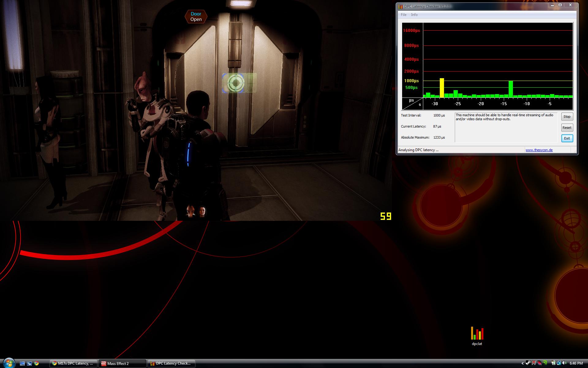Exit the DPC Latency Checker
The width and height of the screenshot is (588, 368).
tap(567, 138)
